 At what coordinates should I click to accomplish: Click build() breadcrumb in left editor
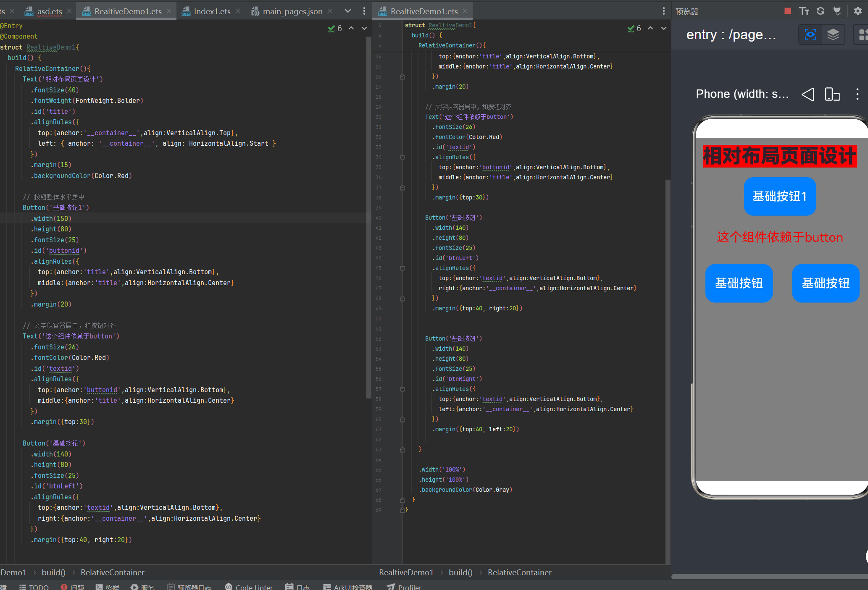point(53,572)
